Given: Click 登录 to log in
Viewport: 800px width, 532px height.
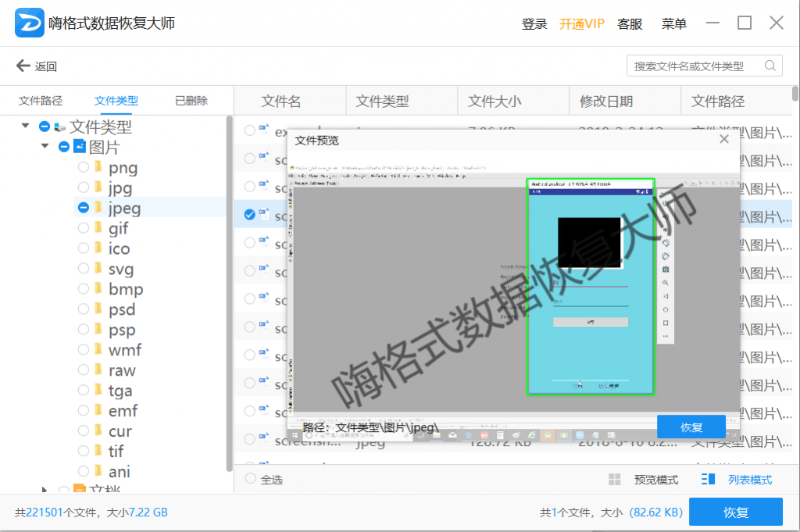Looking at the screenshot, I should pos(534,23).
